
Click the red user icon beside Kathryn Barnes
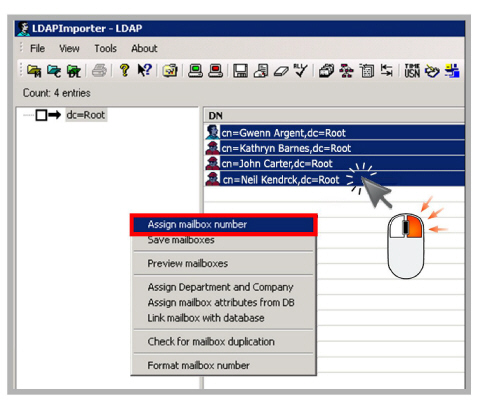pyautogui.click(x=212, y=148)
